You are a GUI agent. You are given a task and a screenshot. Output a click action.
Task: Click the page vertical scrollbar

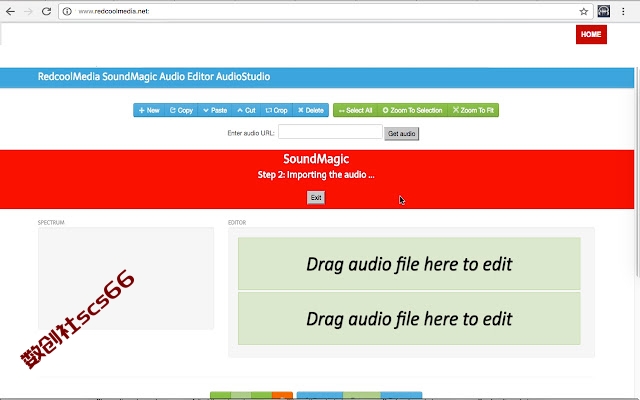pyautogui.click(x=637, y=171)
